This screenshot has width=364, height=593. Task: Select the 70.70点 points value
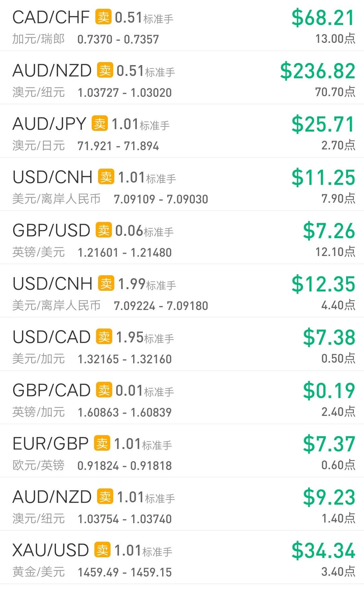(x=335, y=92)
